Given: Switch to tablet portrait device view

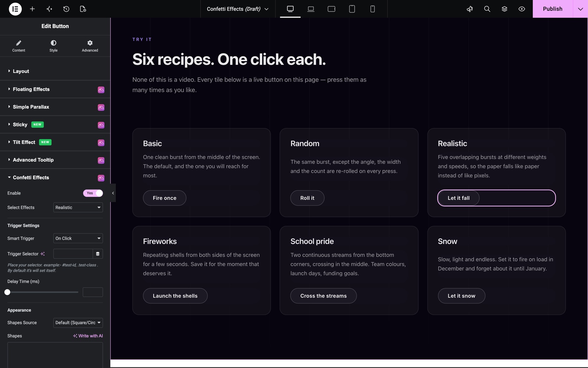Looking at the screenshot, I should point(352,9).
